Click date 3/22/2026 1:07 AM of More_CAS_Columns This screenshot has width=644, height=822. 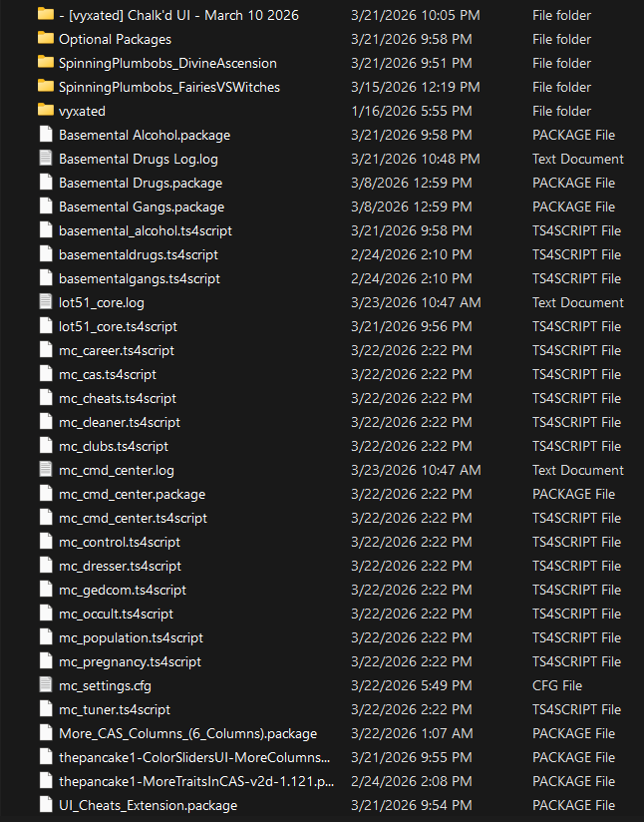412,733
